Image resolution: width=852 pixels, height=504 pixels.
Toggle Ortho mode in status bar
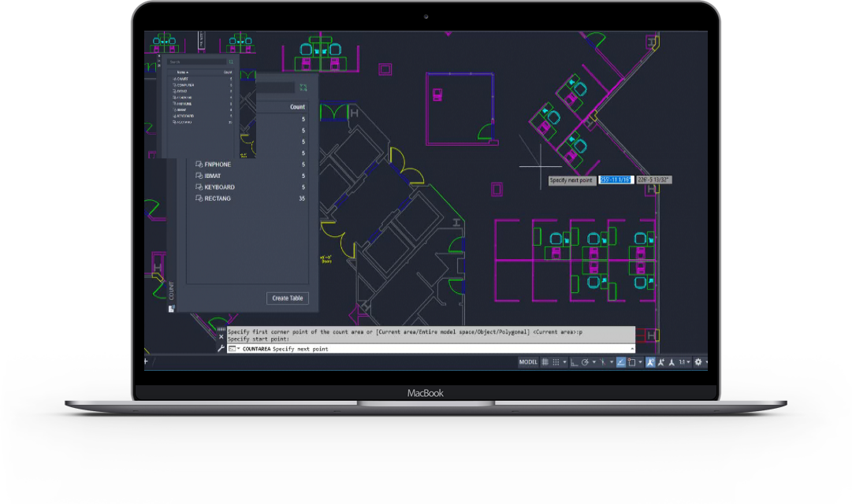tap(575, 362)
